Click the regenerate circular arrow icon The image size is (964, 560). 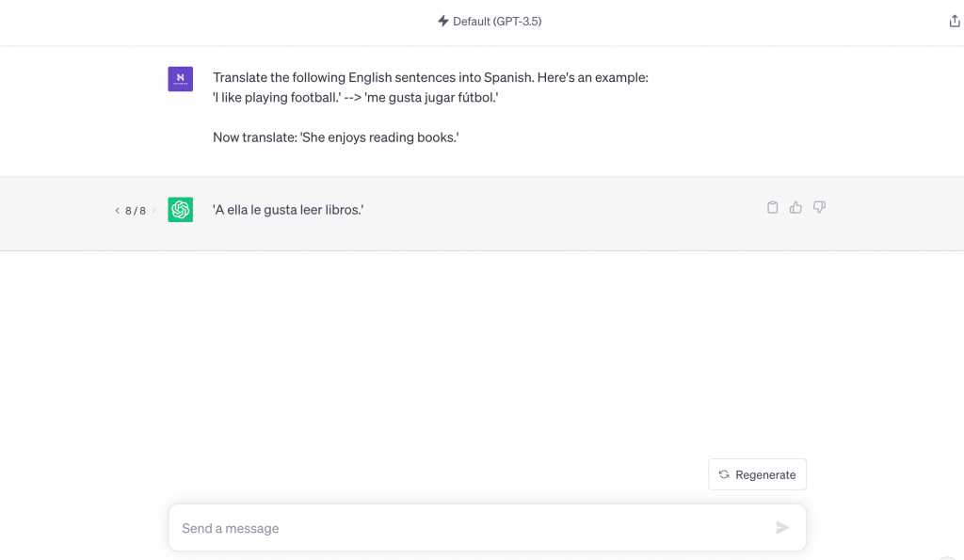[723, 474]
